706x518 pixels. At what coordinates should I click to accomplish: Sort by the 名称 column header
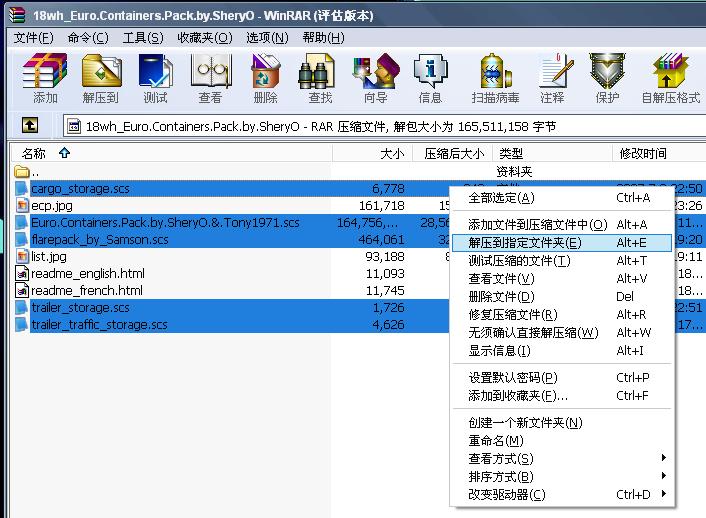click(172, 154)
